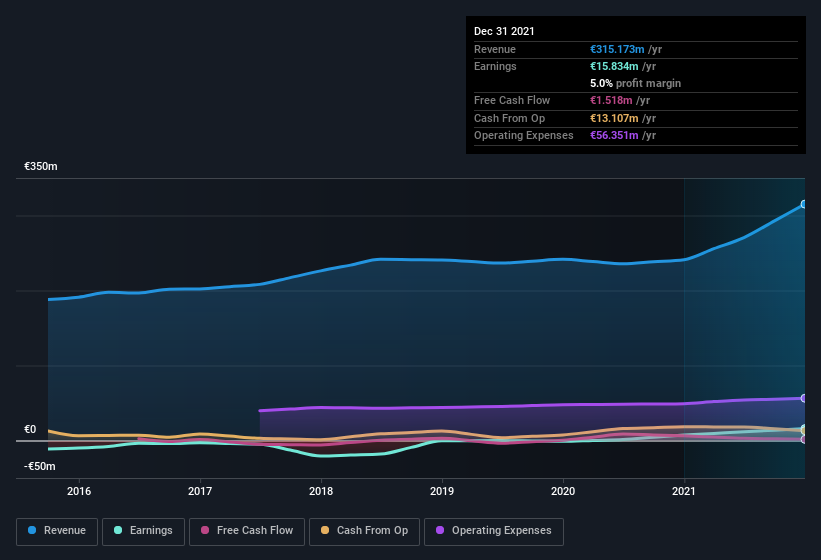Hide the Earnings series via legend
821x560 pixels.
pyautogui.click(x=141, y=531)
